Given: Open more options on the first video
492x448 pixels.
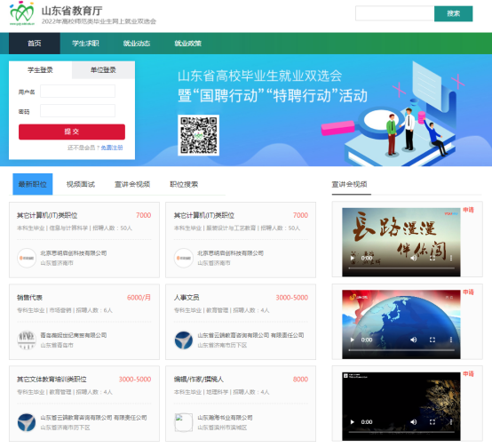Looking at the screenshot, I should 451,258.
